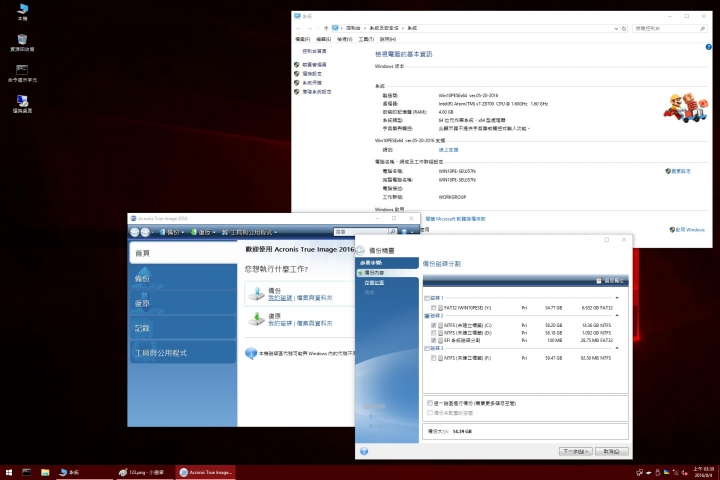Click the Cancel button in backup wizard
720x480 pixels.
pos(612,452)
